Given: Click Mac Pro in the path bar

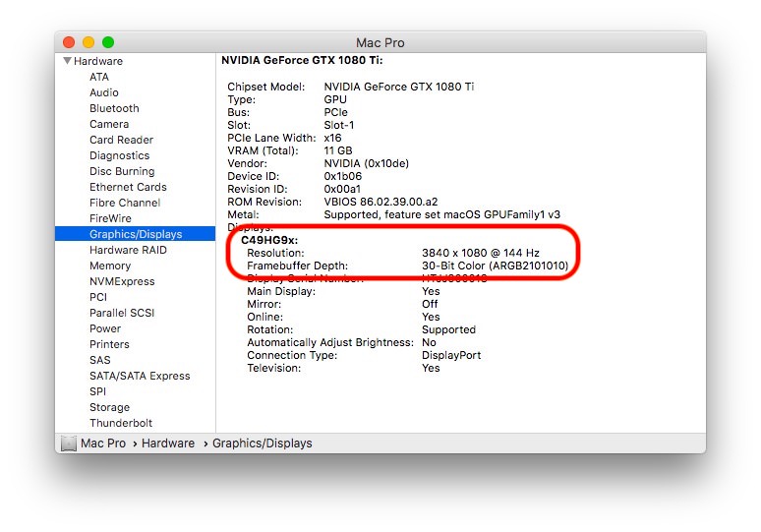Looking at the screenshot, I should point(103,443).
